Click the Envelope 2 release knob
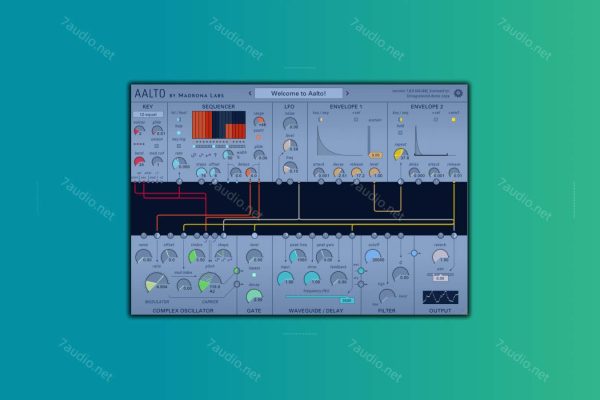The image size is (600, 400). pos(454,173)
